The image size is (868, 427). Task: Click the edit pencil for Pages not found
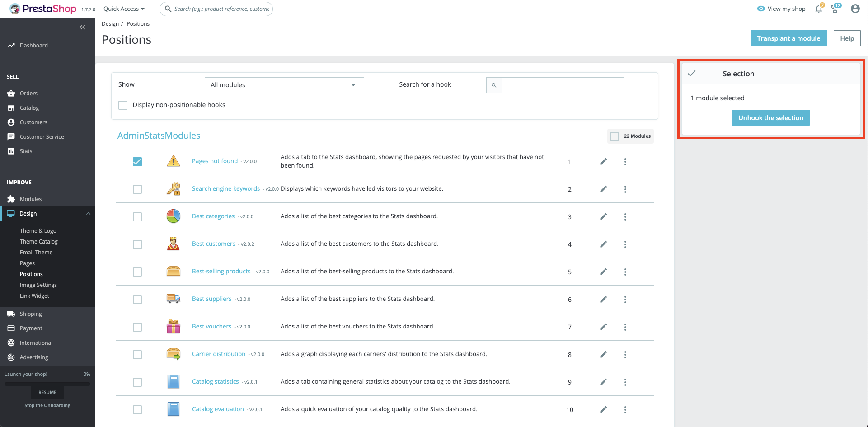pos(603,161)
